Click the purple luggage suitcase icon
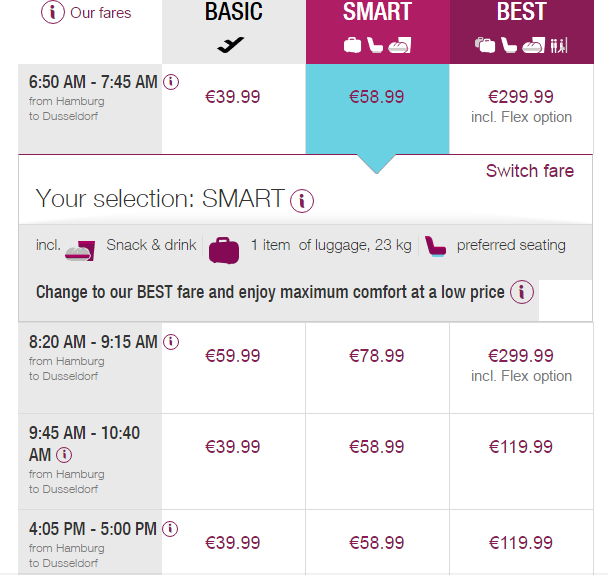 coord(224,248)
